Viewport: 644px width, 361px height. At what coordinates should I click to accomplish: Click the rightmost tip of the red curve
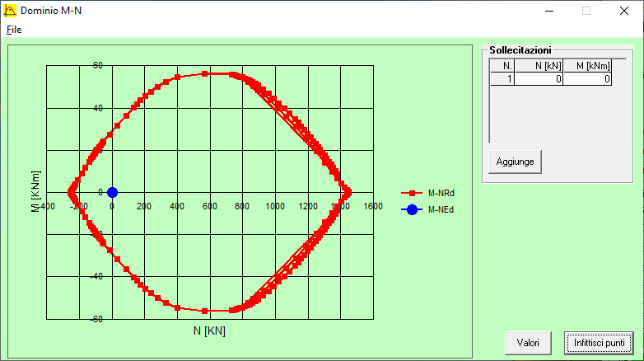(x=348, y=192)
